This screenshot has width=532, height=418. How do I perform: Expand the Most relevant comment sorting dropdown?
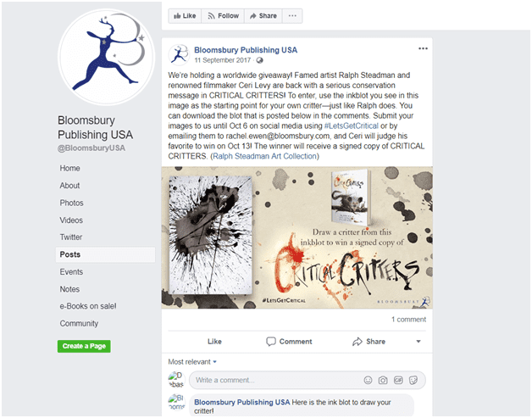click(192, 362)
